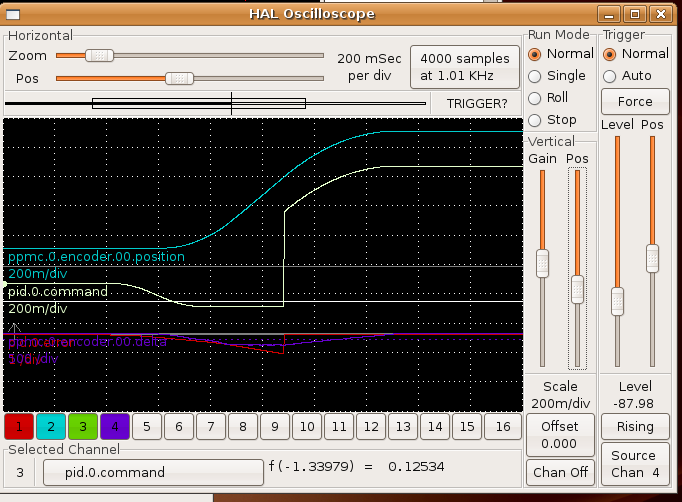Choose Normal trigger mode
Screen dimensions: 682x502
click(636, 54)
